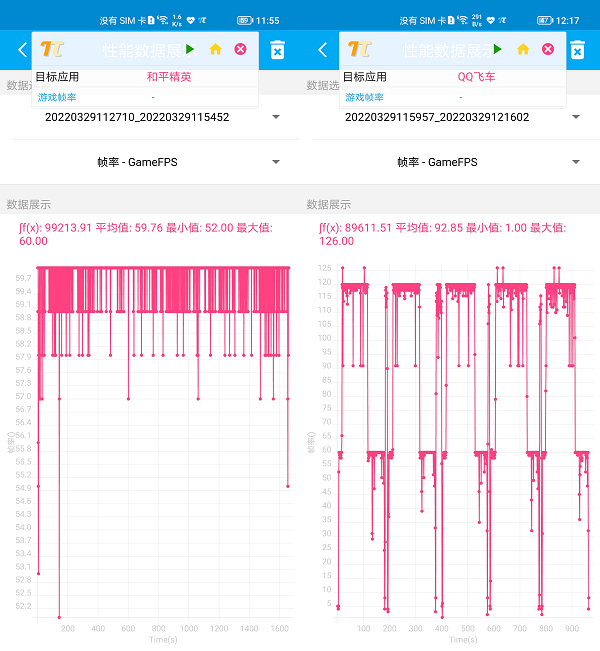The height and width of the screenshot is (651, 600).
Task: Close the floating overlay showing QQ飞车
Action: pyautogui.click(x=547, y=49)
